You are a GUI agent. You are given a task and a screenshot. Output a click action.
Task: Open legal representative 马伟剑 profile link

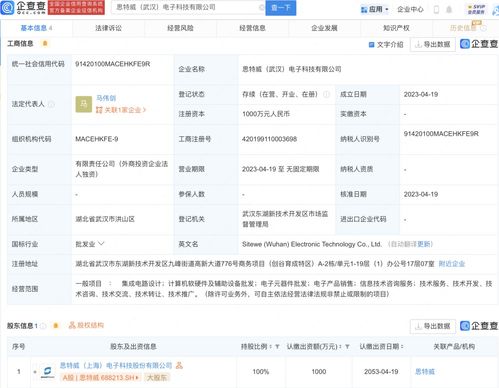click(x=106, y=98)
